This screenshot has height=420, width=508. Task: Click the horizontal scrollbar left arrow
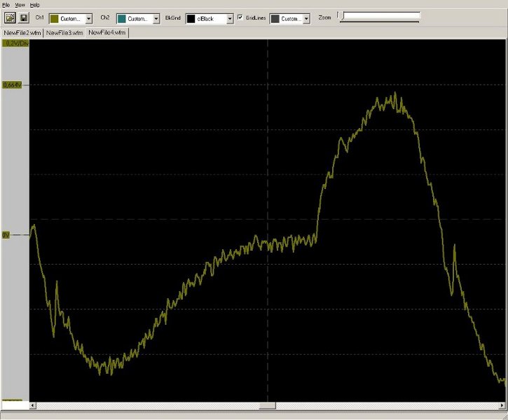pos(34,406)
